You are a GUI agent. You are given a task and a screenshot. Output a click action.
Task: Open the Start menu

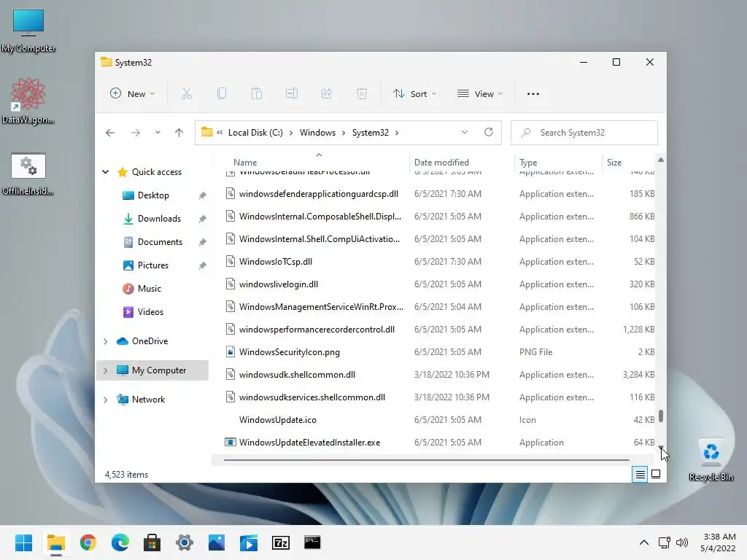(x=23, y=542)
